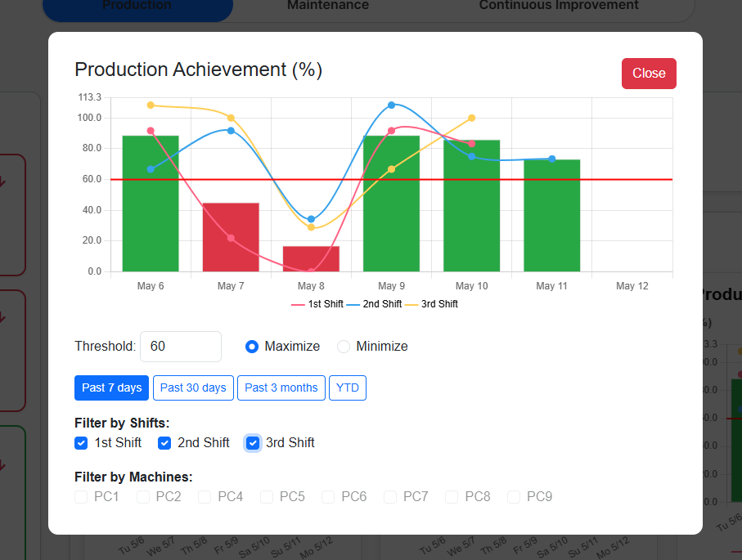The height and width of the screenshot is (560, 742).
Task: Click the Production Achievement (%) title
Action: tap(198, 69)
